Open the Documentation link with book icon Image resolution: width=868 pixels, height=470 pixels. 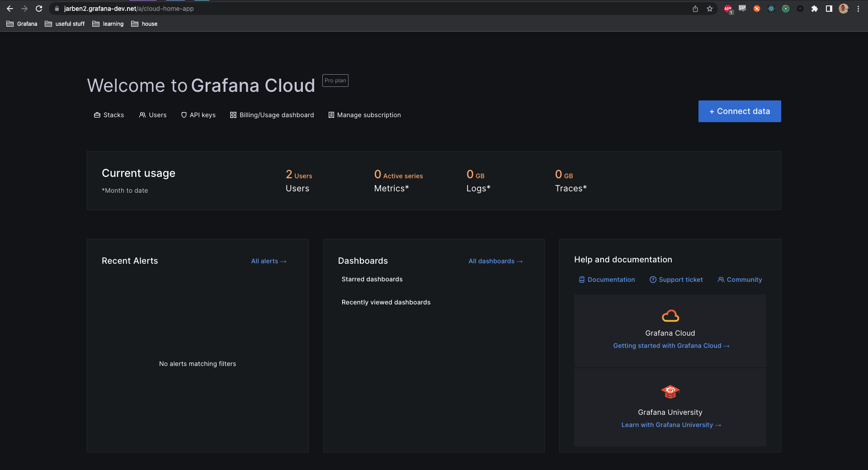tap(607, 280)
